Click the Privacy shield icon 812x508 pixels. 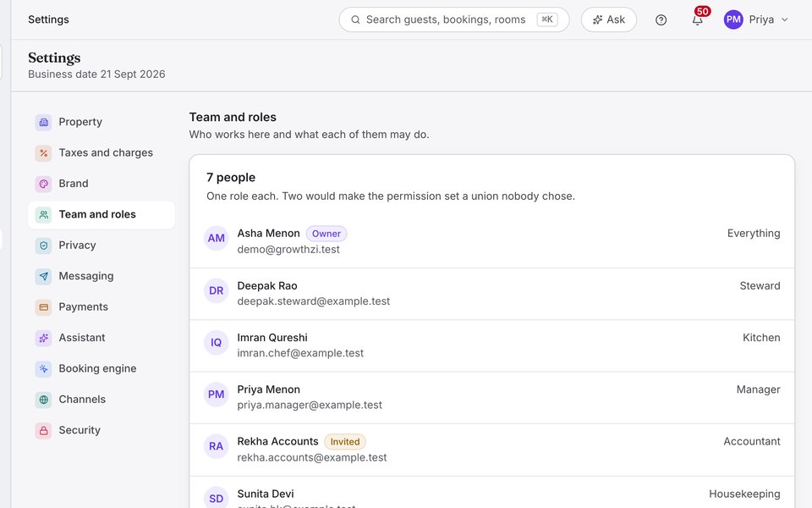(x=43, y=246)
